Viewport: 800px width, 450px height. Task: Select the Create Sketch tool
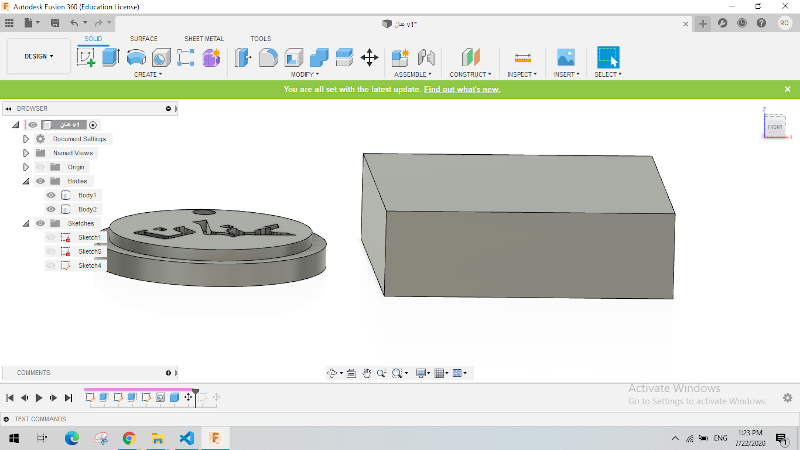(86, 57)
